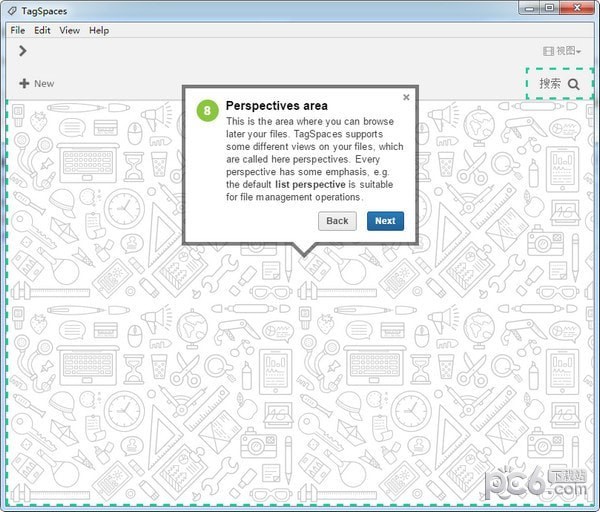Close the TagSpaces window
The image size is (600, 512).
click(577, 9)
